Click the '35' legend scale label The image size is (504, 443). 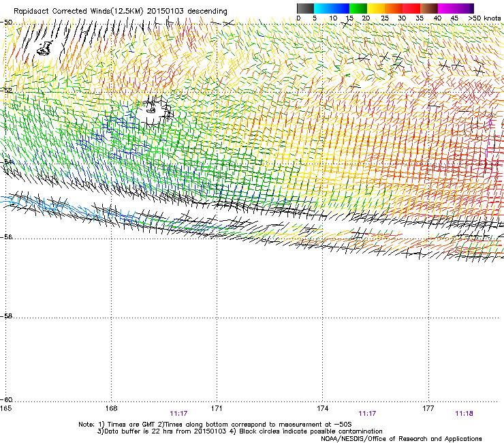pos(420,18)
